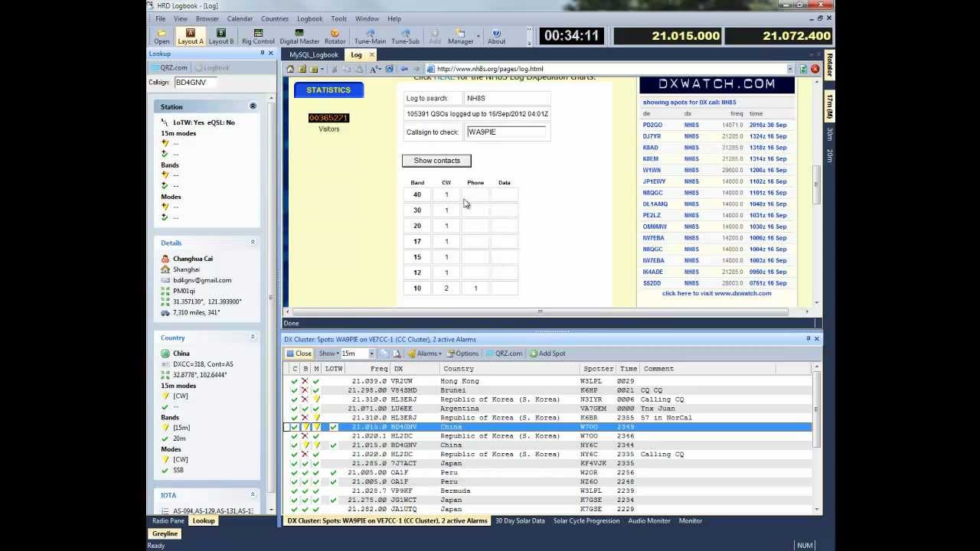
Task: Launch Digital Master
Action: (x=299, y=37)
